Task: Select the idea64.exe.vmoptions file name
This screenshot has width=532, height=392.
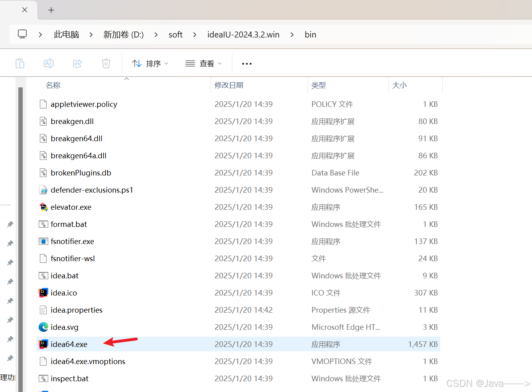Action: 88,361
